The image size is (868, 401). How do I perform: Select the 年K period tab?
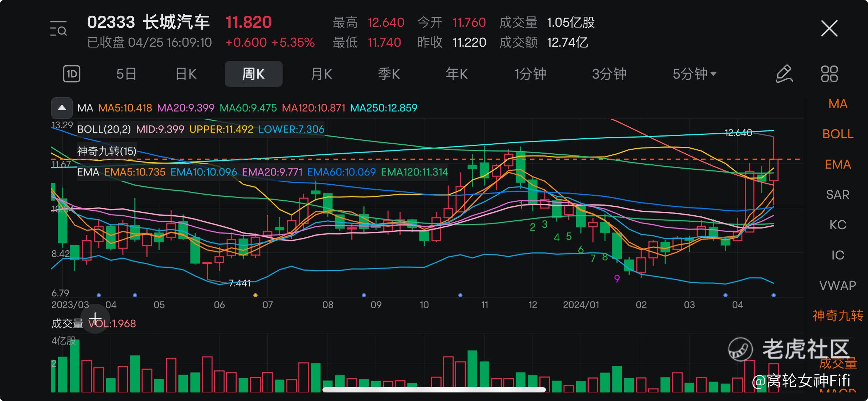[x=456, y=74]
